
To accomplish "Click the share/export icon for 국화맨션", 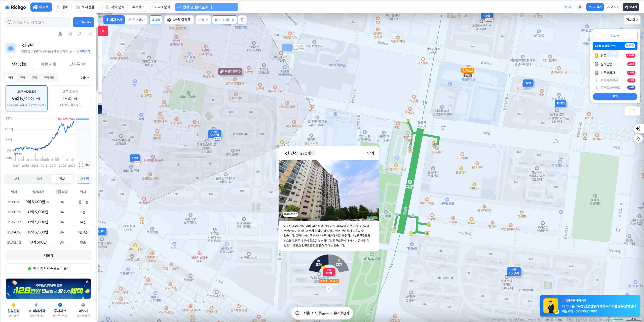I will (80, 34).
